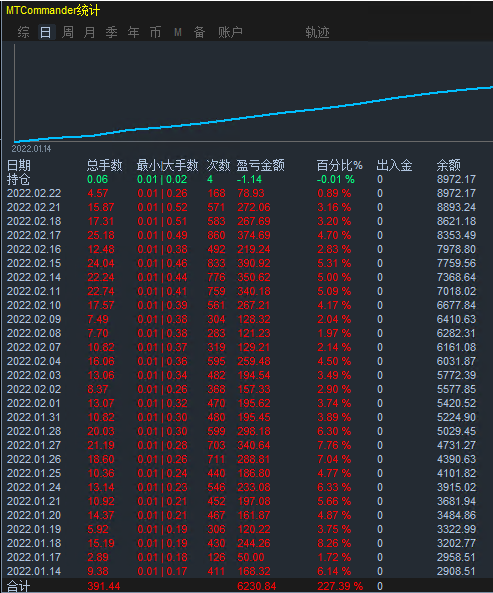Open the 月 monthly statistics tab
Screen dimensions: 493x593
pos(90,32)
